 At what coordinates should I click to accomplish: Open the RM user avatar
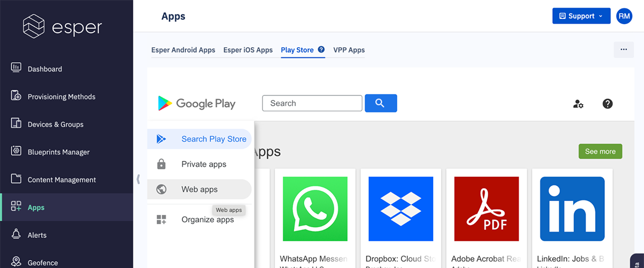pos(624,16)
